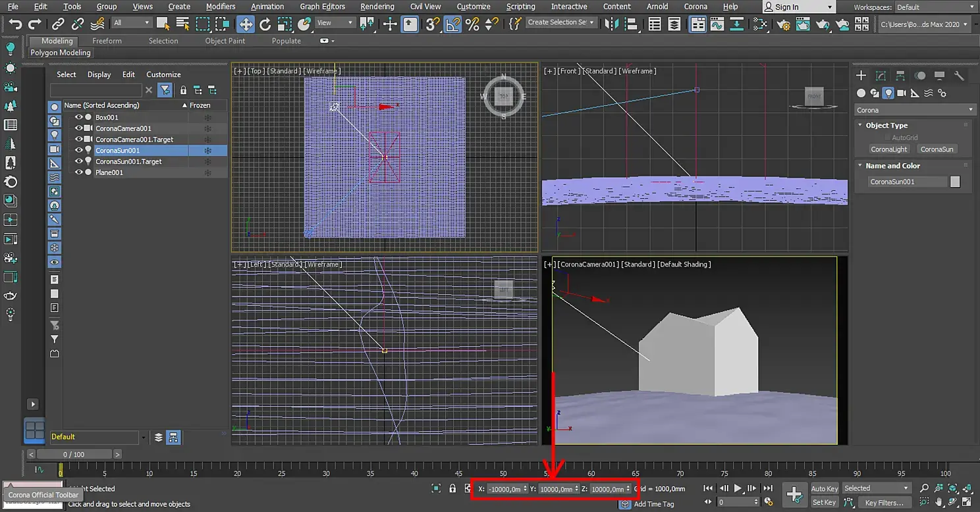Click the object color swatch beside CoronaSun001
The height and width of the screenshot is (512, 980).
955,182
